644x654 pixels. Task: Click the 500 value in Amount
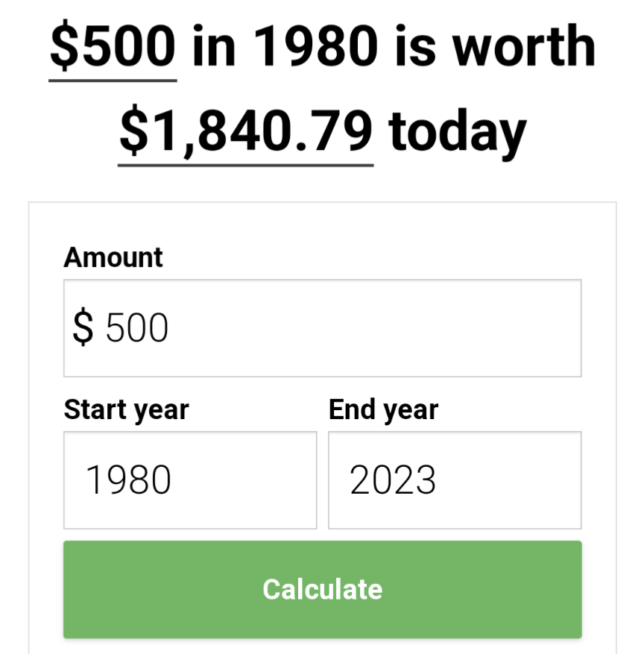pyautogui.click(x=137, y=328)
